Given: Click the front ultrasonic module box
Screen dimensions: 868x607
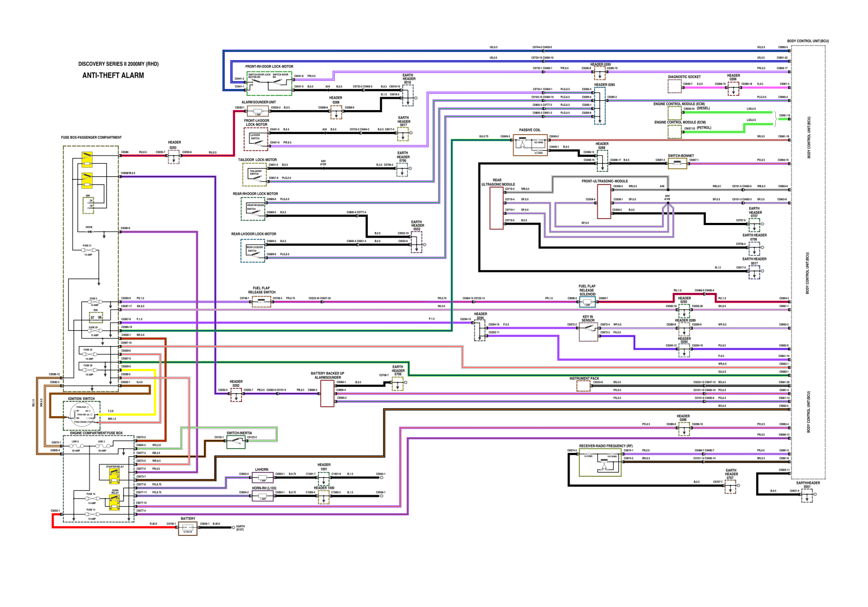Looking at the screenshot, I should click(604, 201).
